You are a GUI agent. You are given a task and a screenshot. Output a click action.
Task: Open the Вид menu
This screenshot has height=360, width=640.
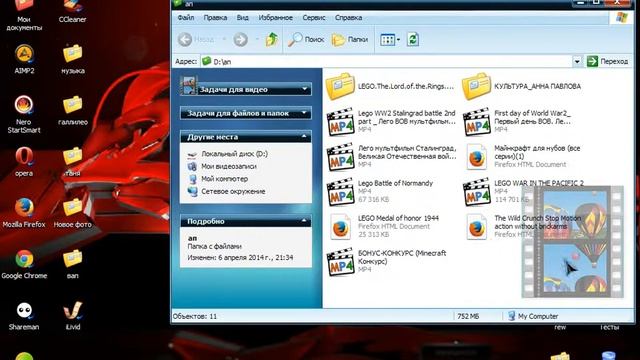click(242, 18)
